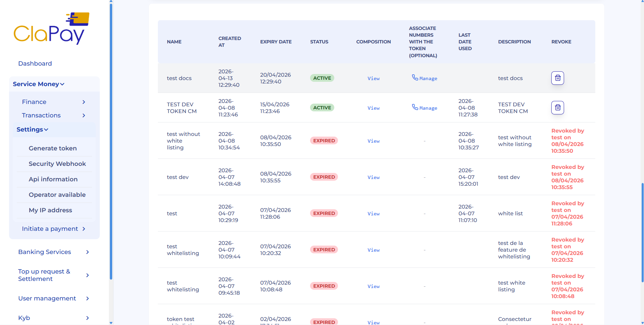Expand the Finance submenu
Screen dimensions: 644x325
(54, 102)
